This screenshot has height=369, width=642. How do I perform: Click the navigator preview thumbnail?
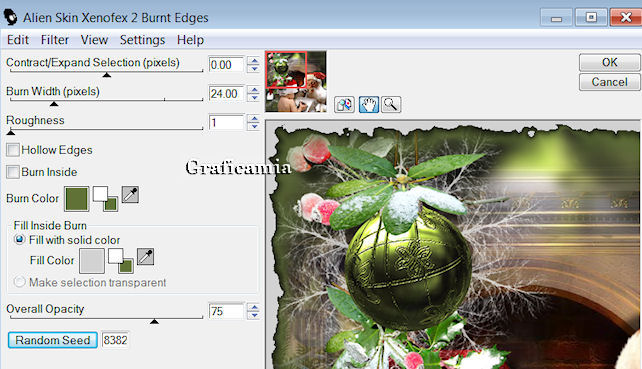pos(296,81)
